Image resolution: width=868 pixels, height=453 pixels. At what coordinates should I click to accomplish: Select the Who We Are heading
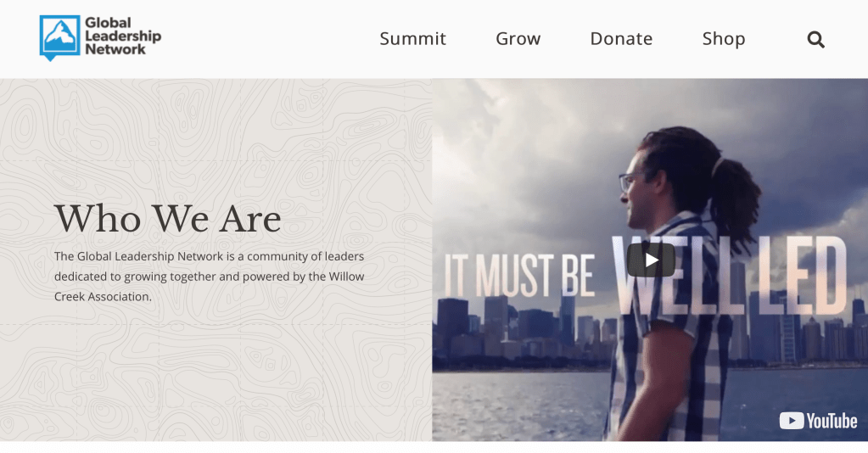pos(168,218)
